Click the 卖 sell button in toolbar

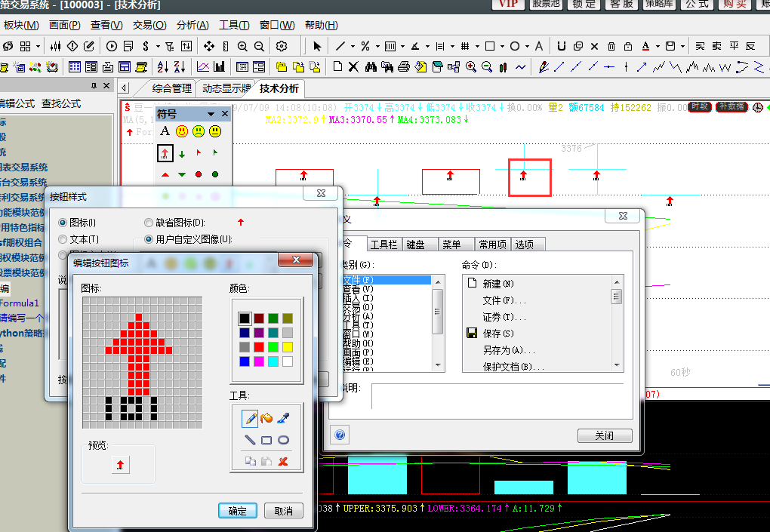(x=717, y=46)
